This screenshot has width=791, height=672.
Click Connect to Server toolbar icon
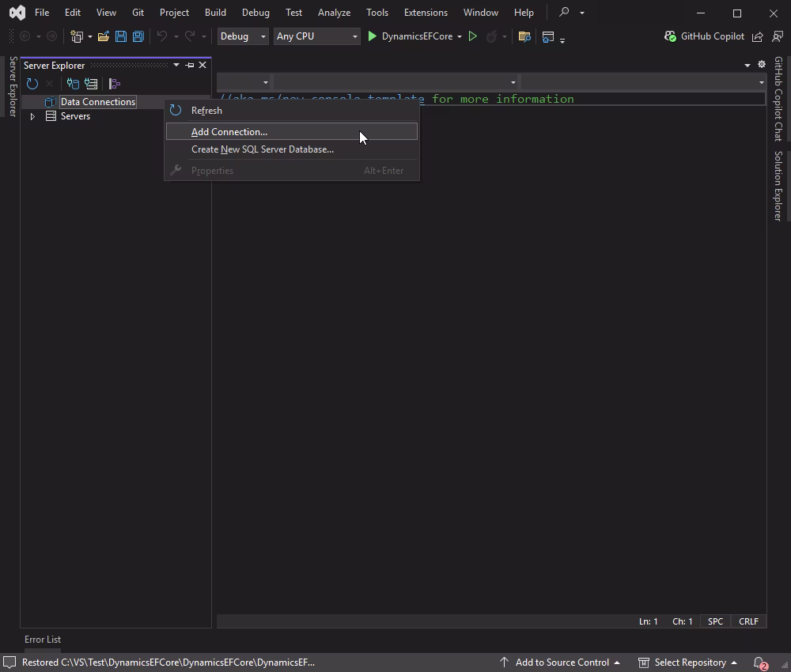pos(91,84)
